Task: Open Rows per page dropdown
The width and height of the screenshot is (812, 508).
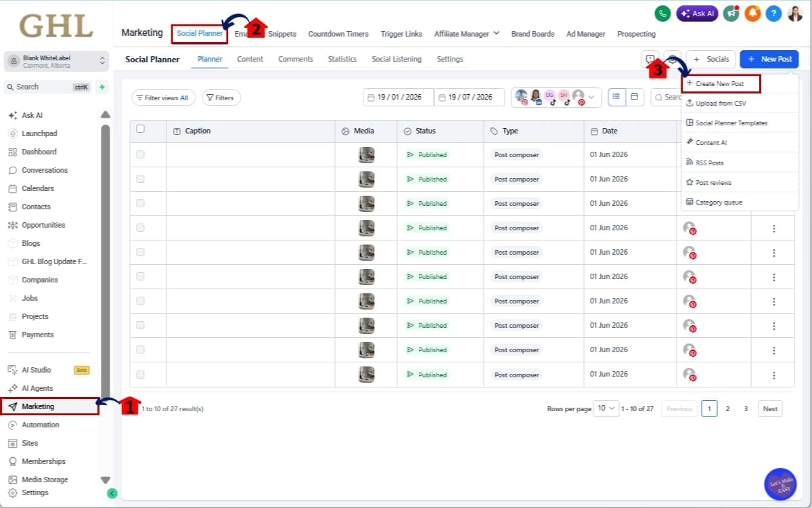Action: tap(606, 408)
